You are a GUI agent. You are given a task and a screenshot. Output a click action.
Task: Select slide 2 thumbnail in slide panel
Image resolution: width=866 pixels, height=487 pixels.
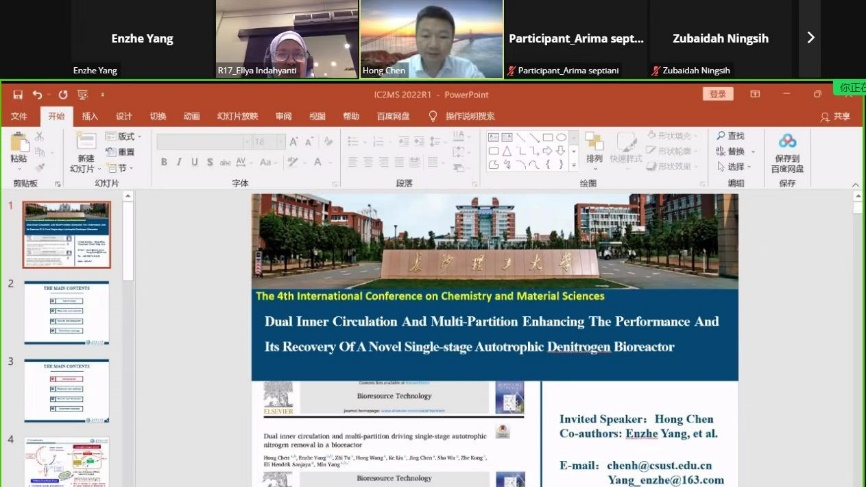(x=66, y=312)
